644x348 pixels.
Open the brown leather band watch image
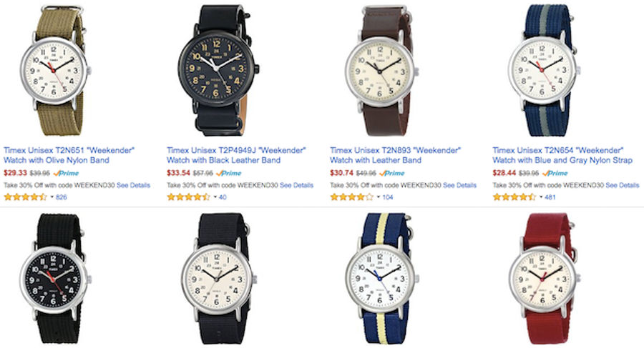(381, 70)
